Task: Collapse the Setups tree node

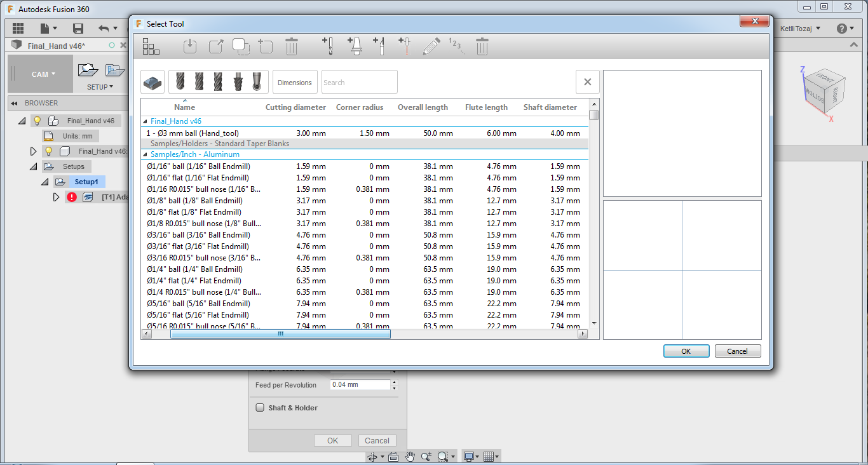Action: point(32,166)
